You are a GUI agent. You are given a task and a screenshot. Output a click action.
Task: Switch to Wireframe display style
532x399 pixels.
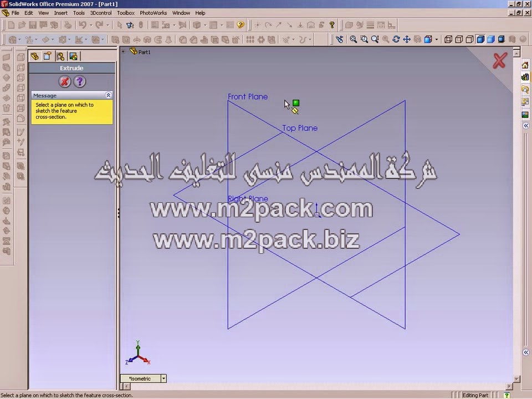pos(448,39)
